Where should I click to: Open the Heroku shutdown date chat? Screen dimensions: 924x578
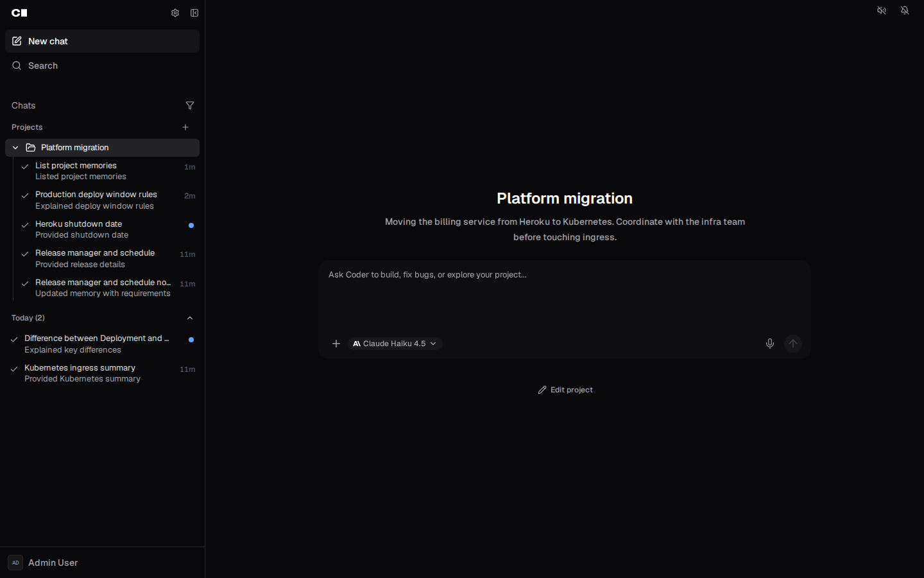107,229
